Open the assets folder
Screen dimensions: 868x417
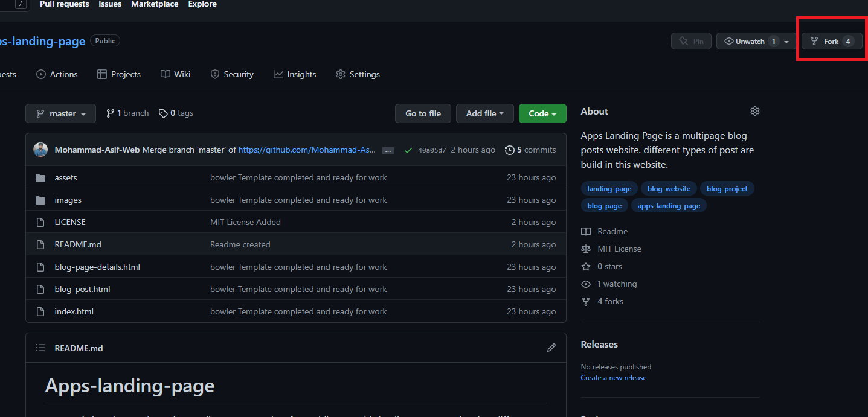[66, 177]
